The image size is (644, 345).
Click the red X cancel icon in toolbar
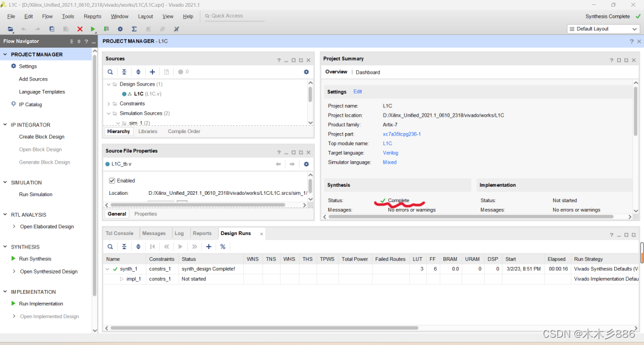(x=80, y=29)
